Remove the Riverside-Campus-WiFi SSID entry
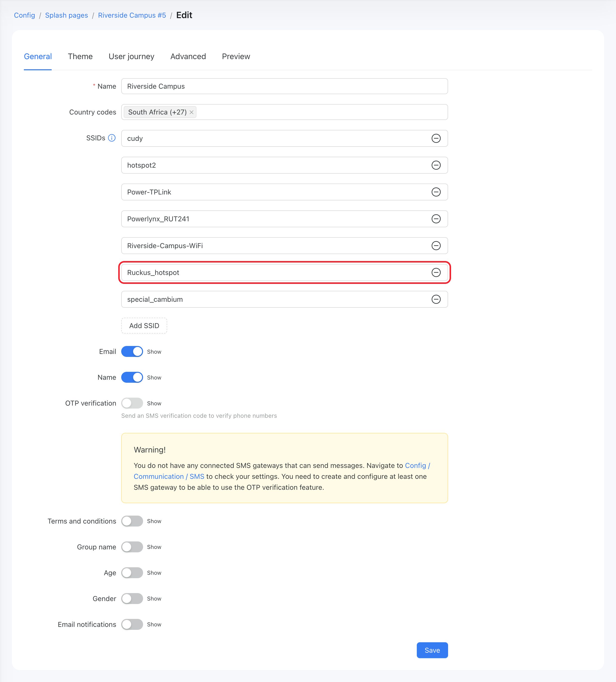Viewport: 616px width, 682px height. (436, 246)
